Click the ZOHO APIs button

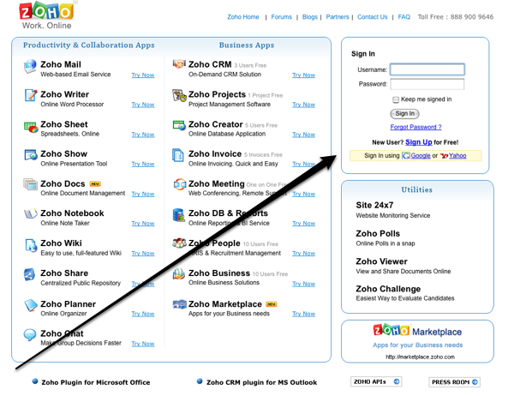point(376,381)
